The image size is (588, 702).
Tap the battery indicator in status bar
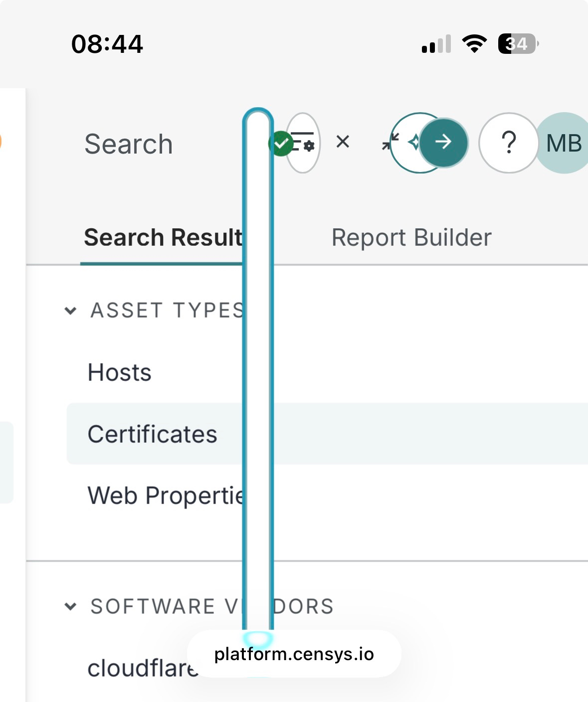tap(518, 44)
